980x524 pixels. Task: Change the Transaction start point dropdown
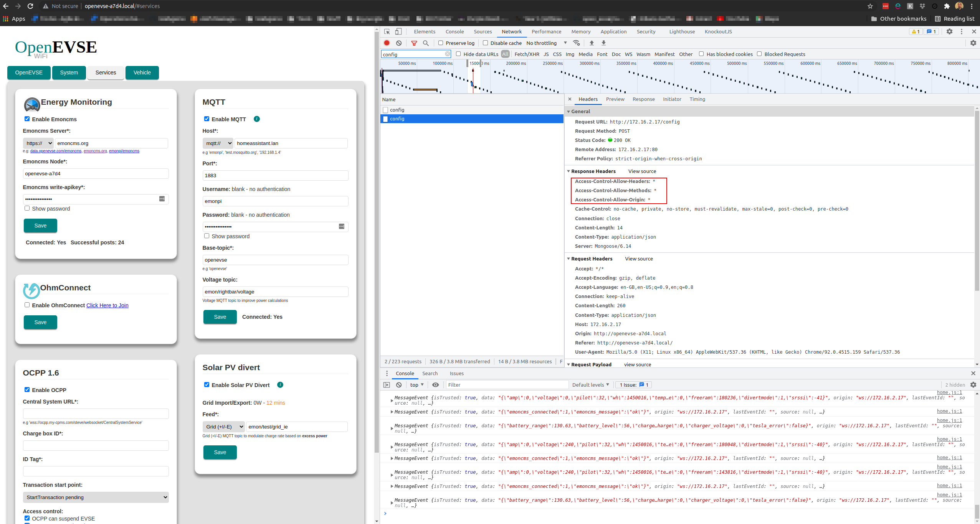(x=96, y=497)
